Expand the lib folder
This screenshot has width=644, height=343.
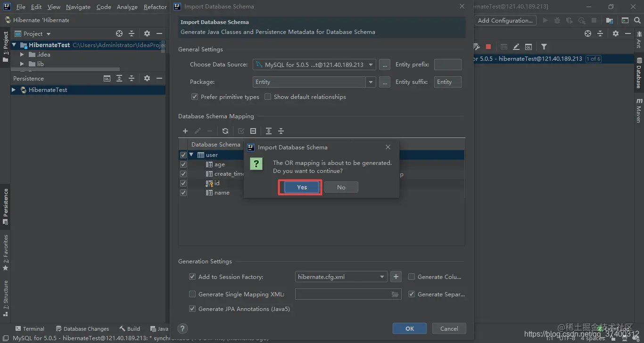click(22, 64)
